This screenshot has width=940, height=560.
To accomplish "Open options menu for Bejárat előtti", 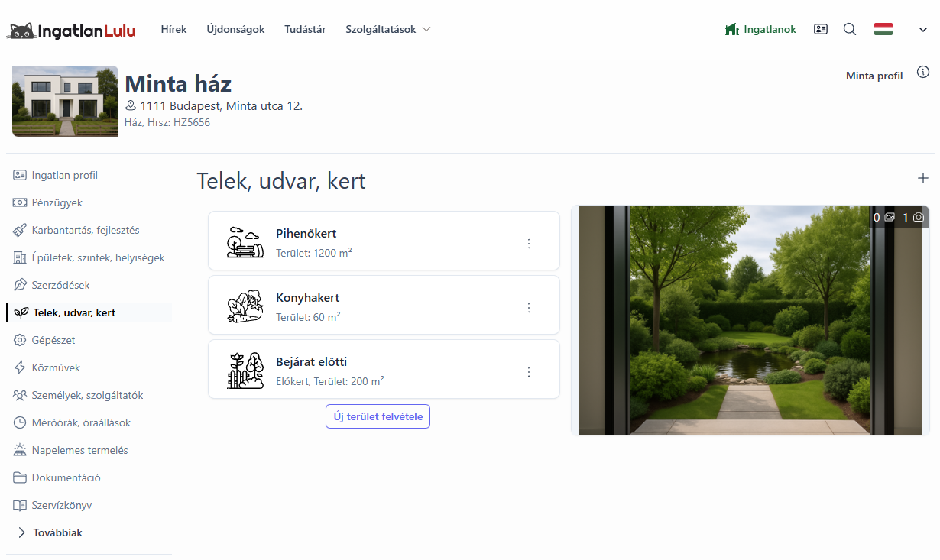I will (x=528, y=372).
